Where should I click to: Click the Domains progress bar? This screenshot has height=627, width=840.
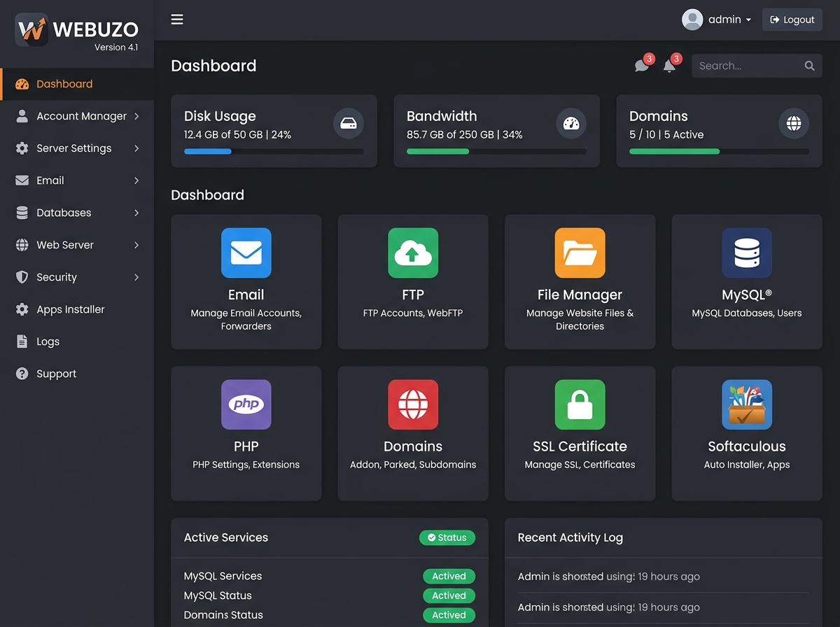[719, 151]
